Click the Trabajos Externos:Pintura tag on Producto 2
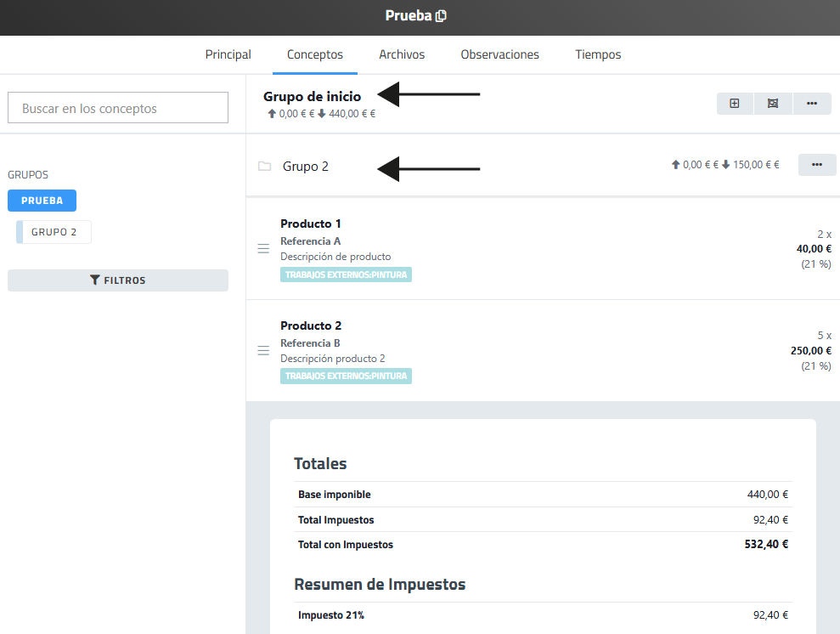The height and width of the screenshot is (634, 840). coord(346,376)
